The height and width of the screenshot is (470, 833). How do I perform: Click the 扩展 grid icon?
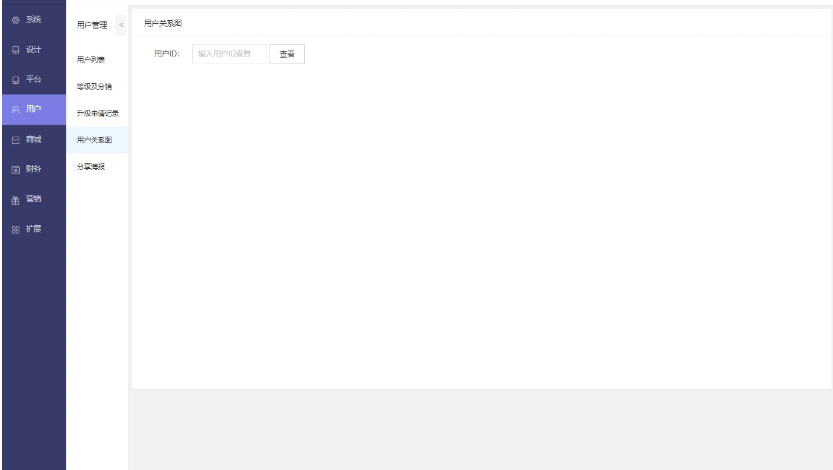click(x=15, y=229)
